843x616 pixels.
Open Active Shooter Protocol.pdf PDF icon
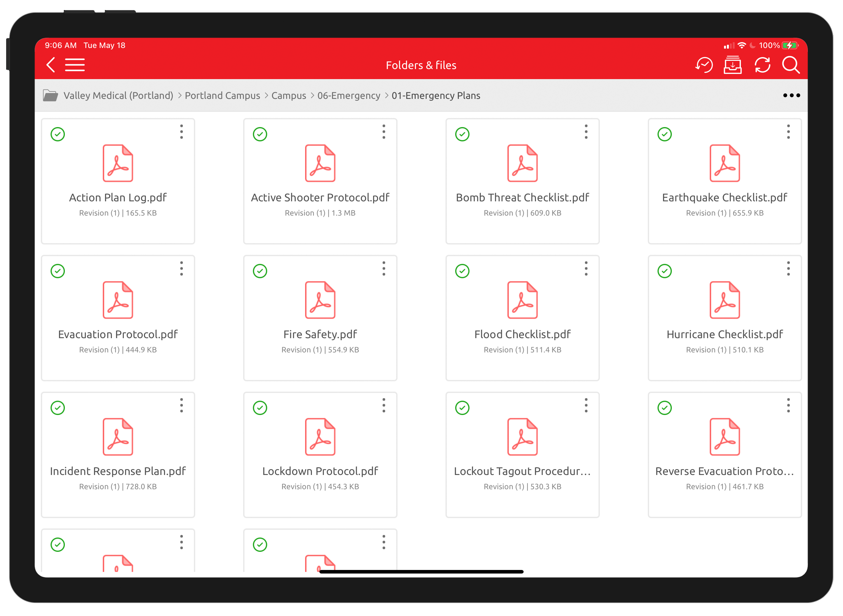pos(320,163)
